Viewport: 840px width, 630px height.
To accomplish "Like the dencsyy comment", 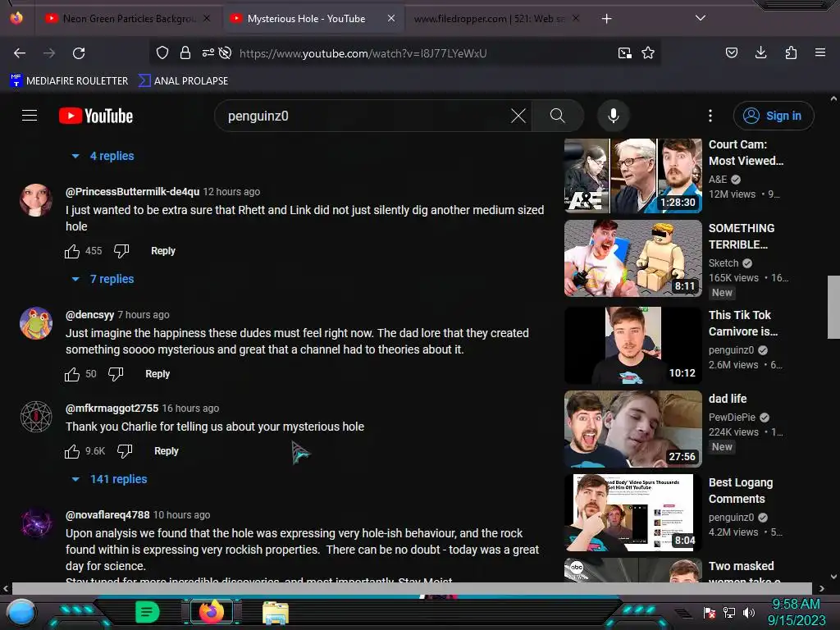I will (x=72, y=374).
